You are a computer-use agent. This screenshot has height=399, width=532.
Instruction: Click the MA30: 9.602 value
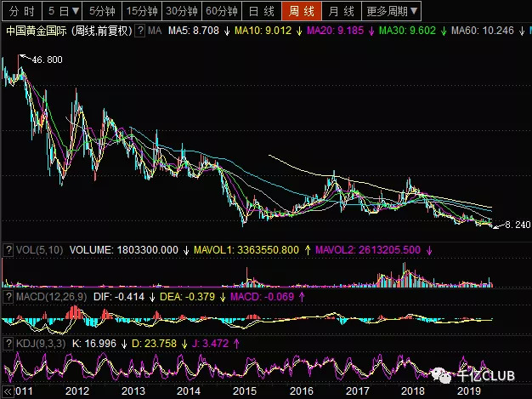coord(407,31)
